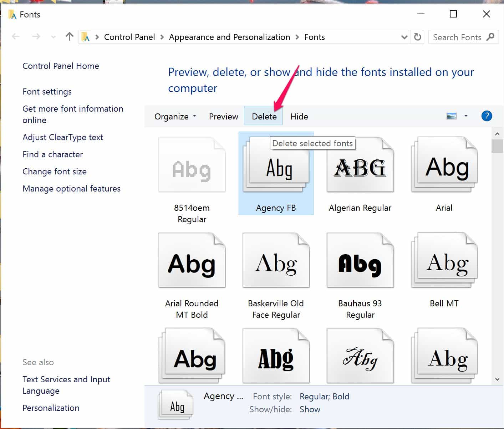504x429 pixels.
Task: Click the help question mark icon
Action: click(487, 116)
